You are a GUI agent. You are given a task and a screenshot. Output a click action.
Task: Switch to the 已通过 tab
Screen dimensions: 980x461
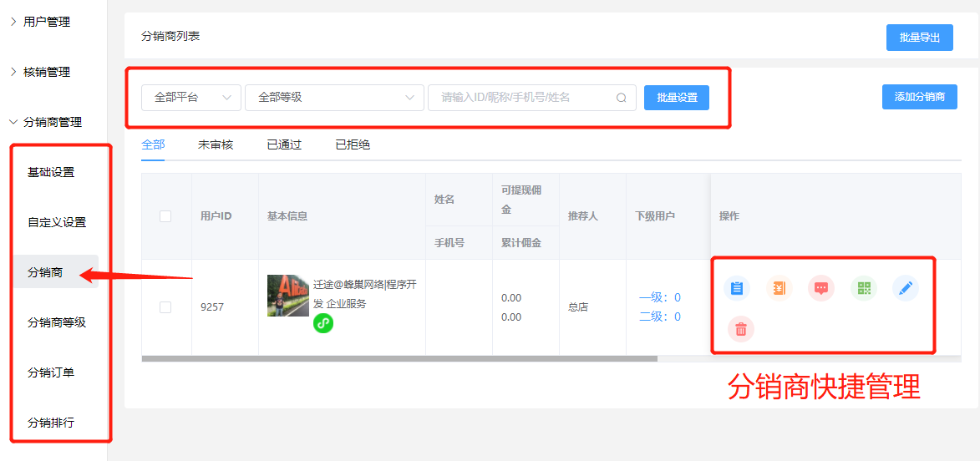pyautogui.click(x=284, y=144)
